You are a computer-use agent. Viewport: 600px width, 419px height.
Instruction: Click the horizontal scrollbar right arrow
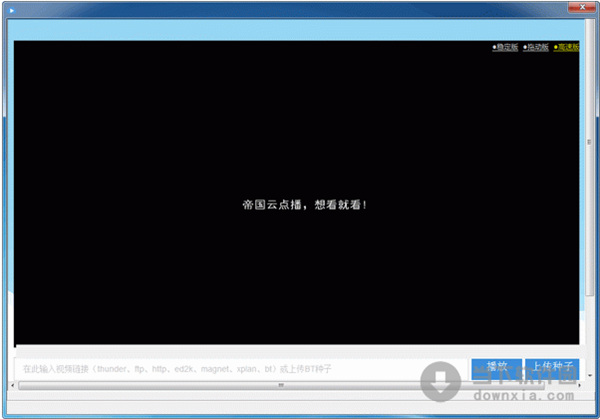[577, 385]
